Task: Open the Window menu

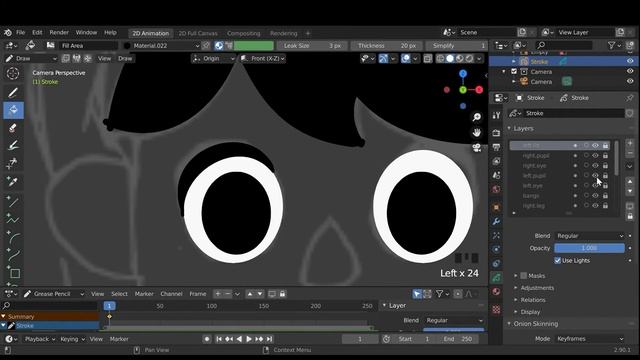Action: coord(86,33)
